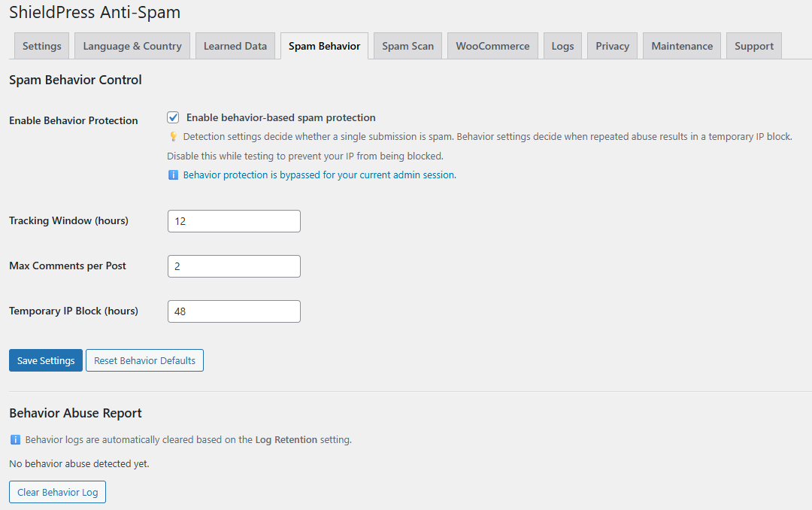This screenshot has height=510, width=812.
Task: Click the info icon in Behavior Abuse Report
Action: tap(13, 441)
